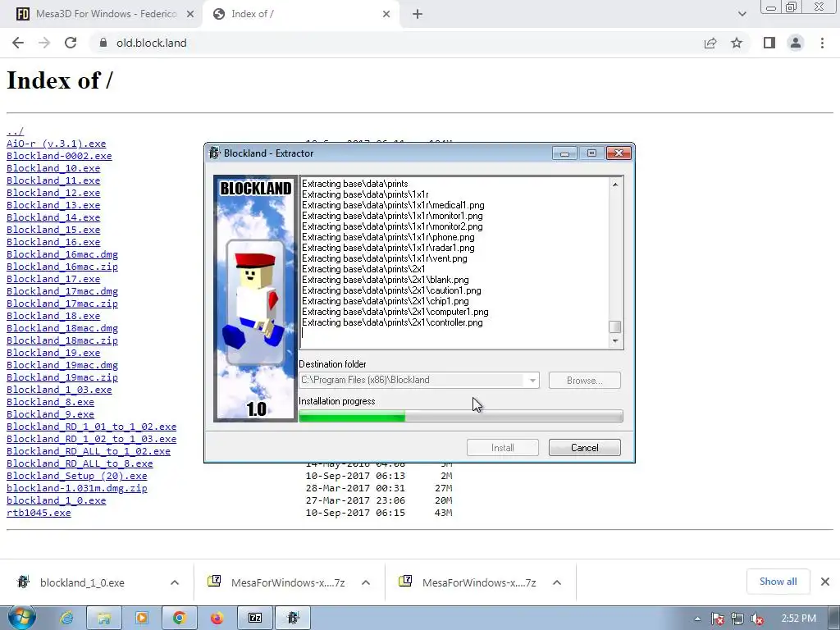
Task: Open Windows Explorer from the taskbar
Action: (104, 619)
